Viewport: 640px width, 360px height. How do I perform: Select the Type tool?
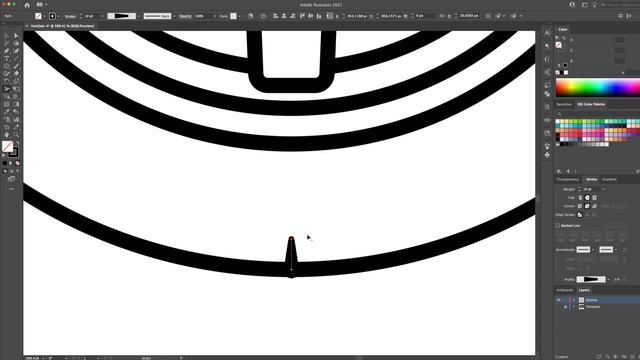(x=7, y=58)
